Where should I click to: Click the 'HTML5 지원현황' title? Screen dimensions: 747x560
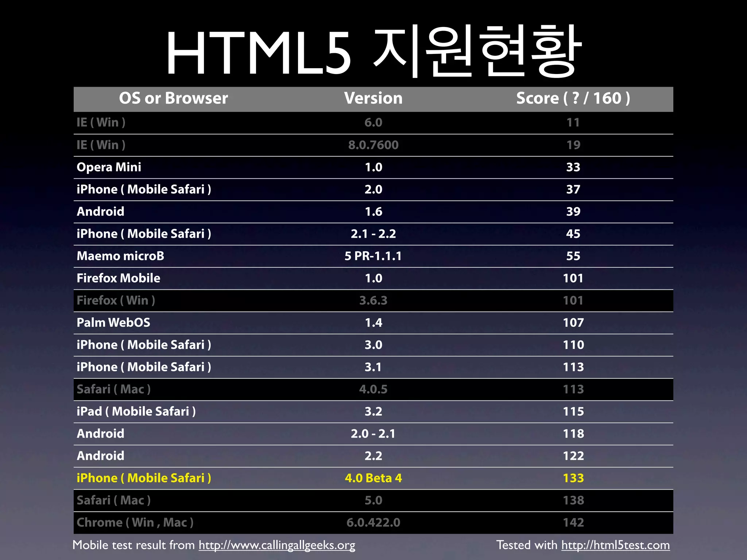(x=373, y=50)
